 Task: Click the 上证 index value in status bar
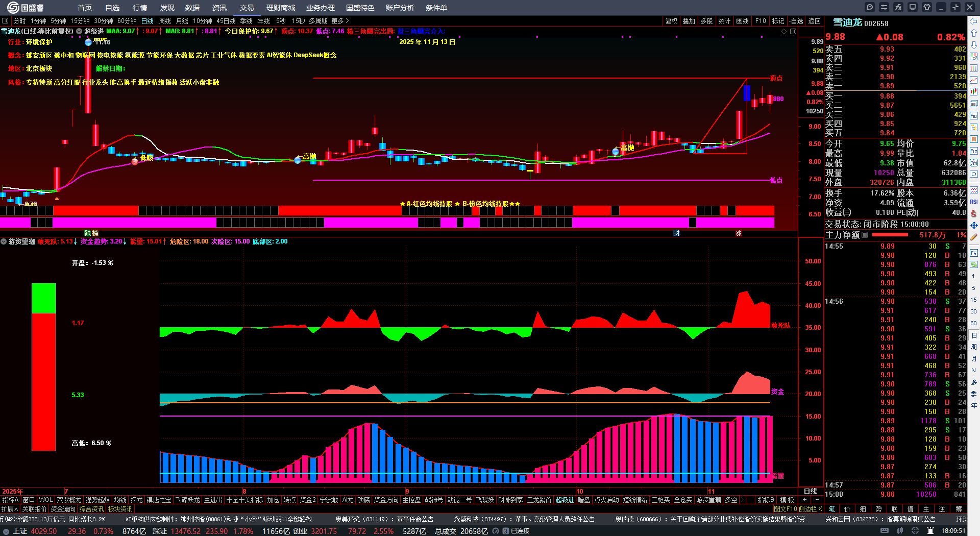[44, 531]
